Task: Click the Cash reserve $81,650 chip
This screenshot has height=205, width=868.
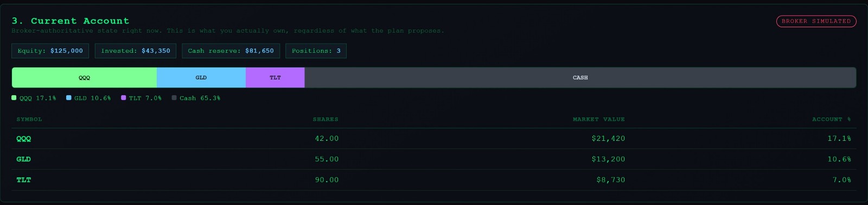Action: click(231, 51)
